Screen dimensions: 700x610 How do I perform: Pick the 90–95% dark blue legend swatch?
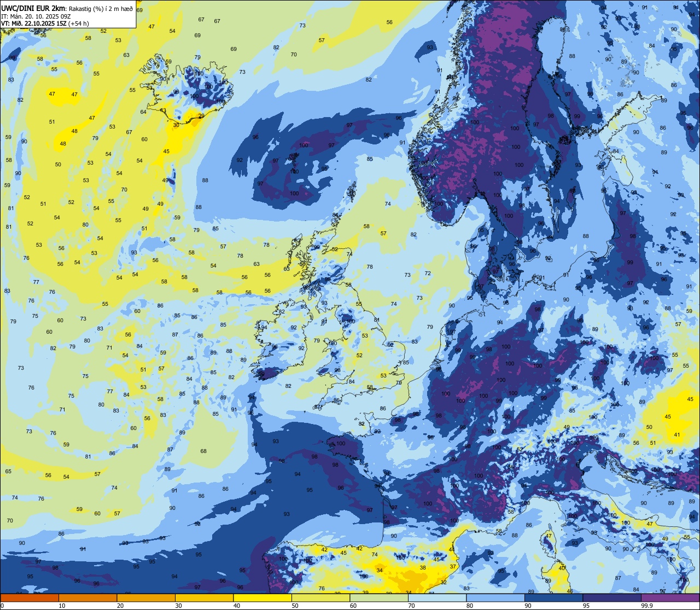(x=553, y=597)
